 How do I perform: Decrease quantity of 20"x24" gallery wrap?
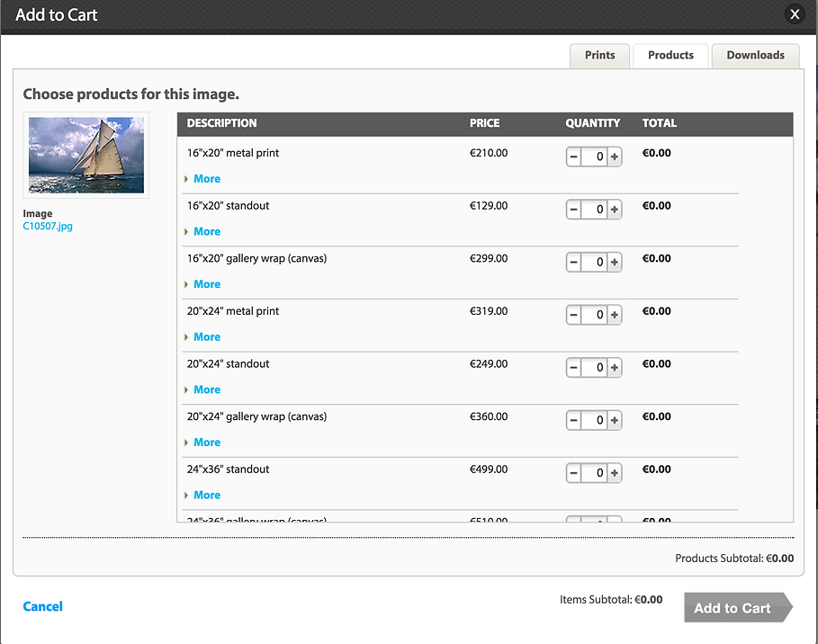pos(573,420)
